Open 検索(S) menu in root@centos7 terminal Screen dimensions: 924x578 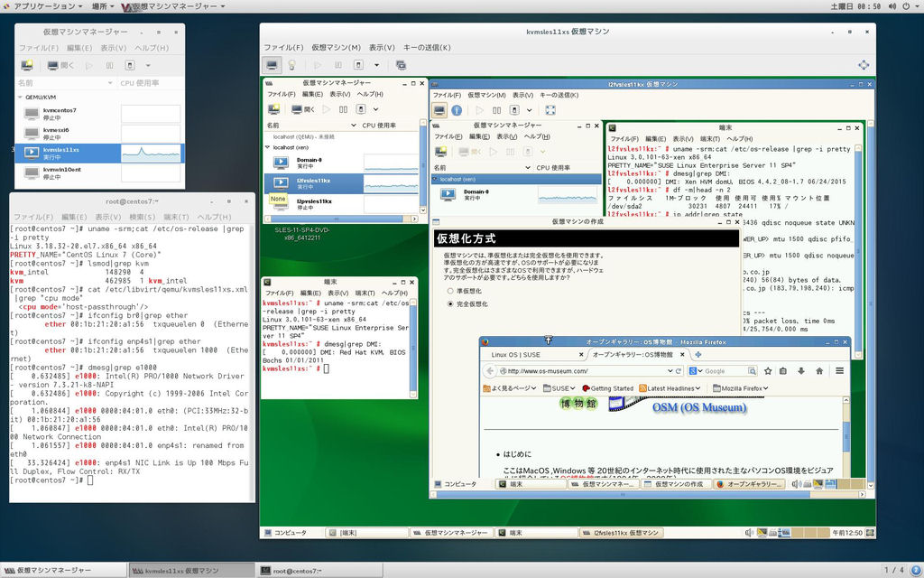point(142,217)
